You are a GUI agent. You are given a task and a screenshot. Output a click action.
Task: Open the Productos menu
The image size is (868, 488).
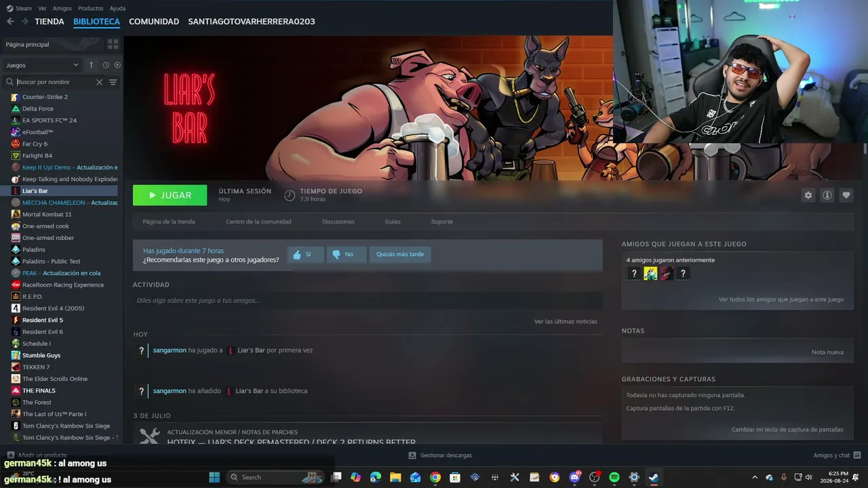coord(90,8)
